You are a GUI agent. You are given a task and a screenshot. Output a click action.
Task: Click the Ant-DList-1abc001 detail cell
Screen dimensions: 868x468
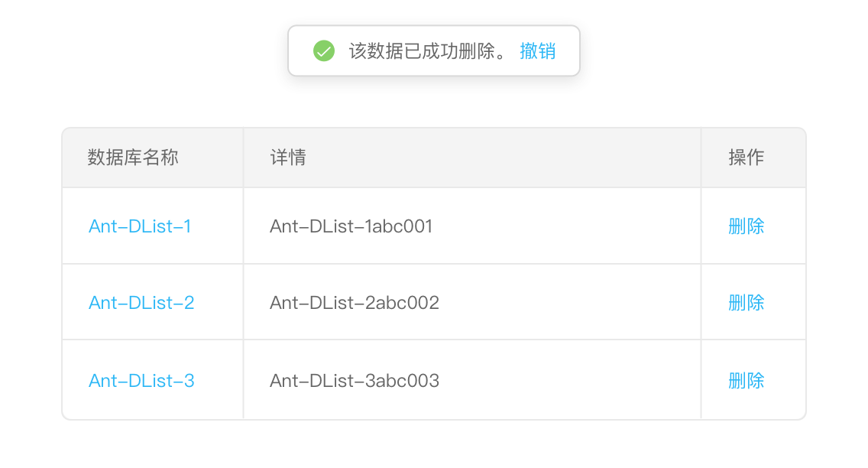351,226
